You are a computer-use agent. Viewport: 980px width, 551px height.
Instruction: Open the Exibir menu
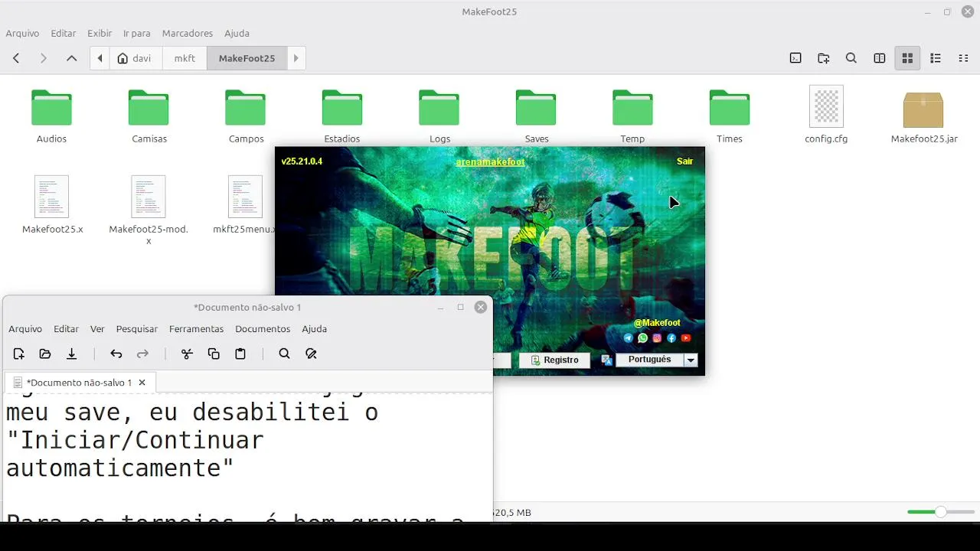click(100, 34)
